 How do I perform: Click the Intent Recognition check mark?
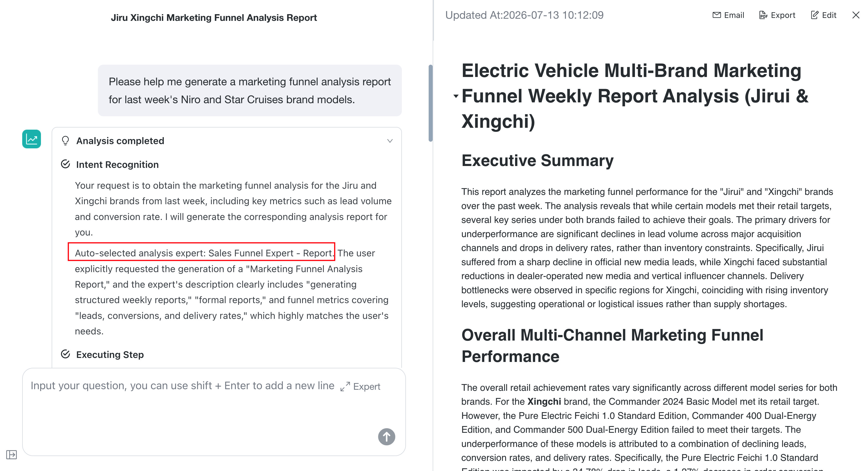(x=65, y=164)
